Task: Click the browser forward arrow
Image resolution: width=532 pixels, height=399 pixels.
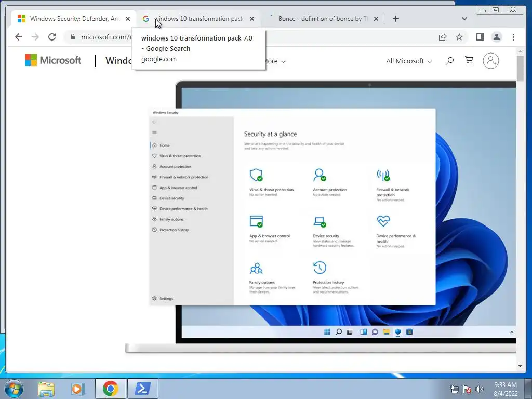Action: click(x=35, y=37)
